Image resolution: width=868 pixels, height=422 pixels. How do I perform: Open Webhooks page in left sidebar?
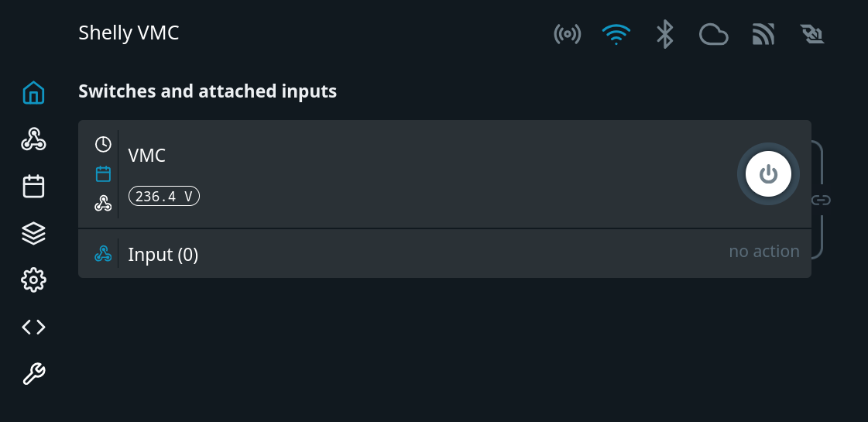click(x=33, y=139)
